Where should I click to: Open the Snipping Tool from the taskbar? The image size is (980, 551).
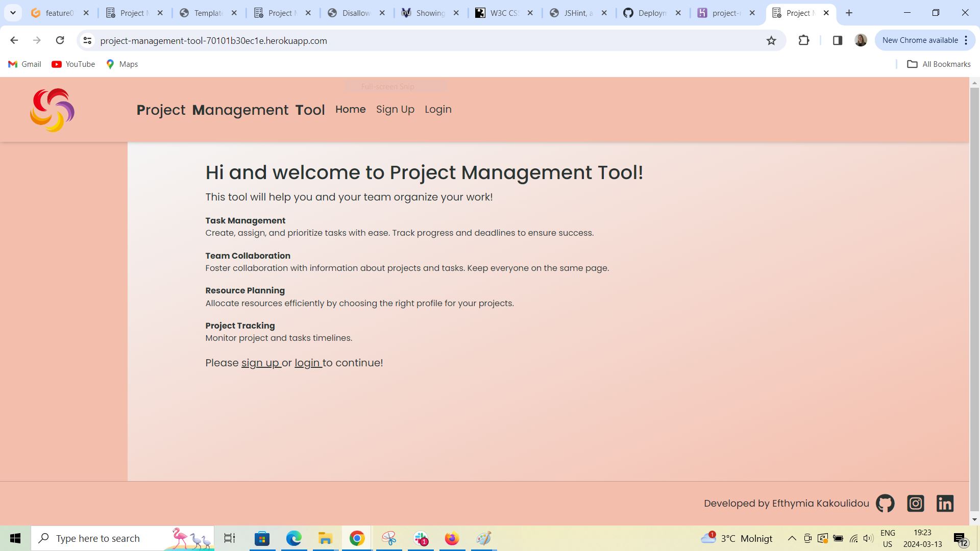click(389, 538)
